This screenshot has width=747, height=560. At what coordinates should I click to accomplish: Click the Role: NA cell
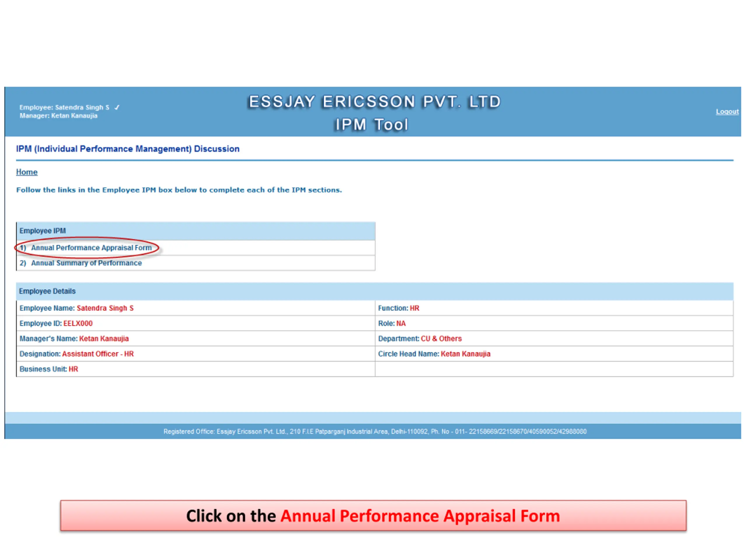click(x=554, y=323)
